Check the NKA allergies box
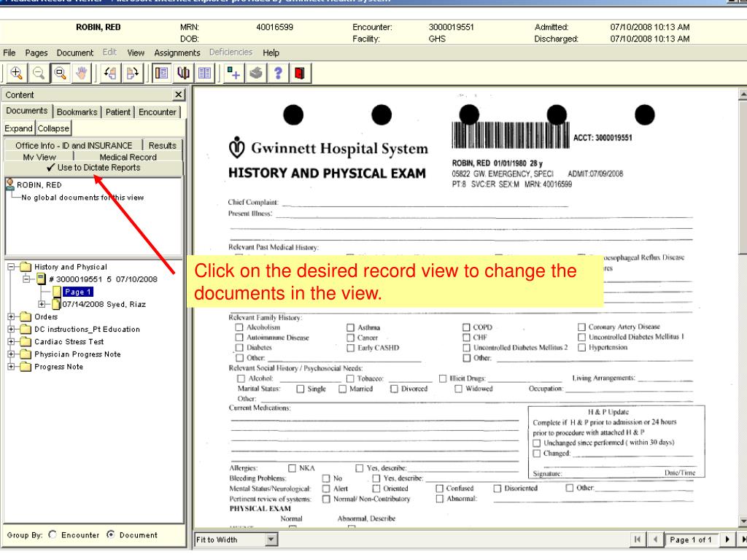The width and height of the screenshot is (747, 560). click(292, 468)
